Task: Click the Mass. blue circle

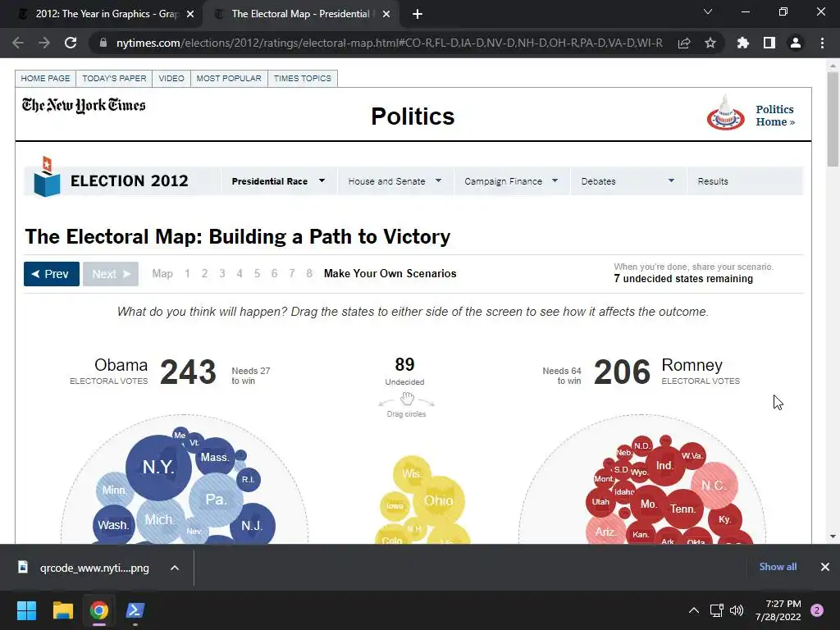Action: coord(215,457)
